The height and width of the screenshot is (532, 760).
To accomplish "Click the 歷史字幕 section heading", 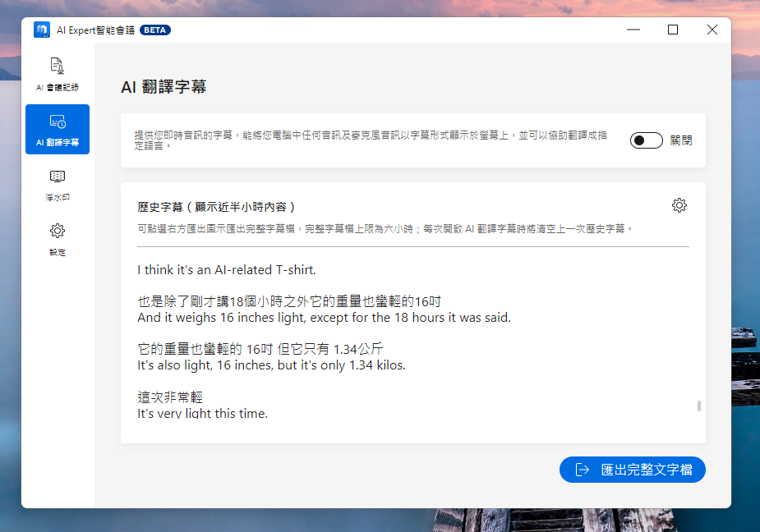I will (x=216, y=207).
